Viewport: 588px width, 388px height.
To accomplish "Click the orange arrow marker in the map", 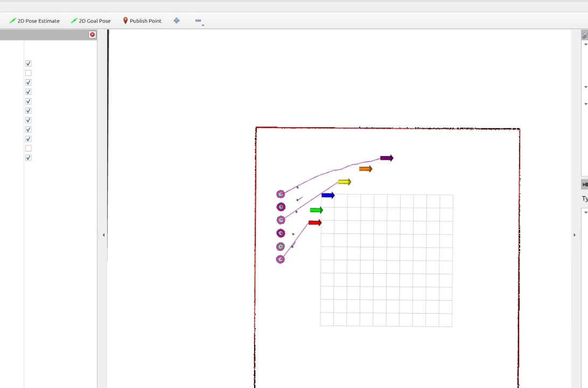I will pos(366,169).
